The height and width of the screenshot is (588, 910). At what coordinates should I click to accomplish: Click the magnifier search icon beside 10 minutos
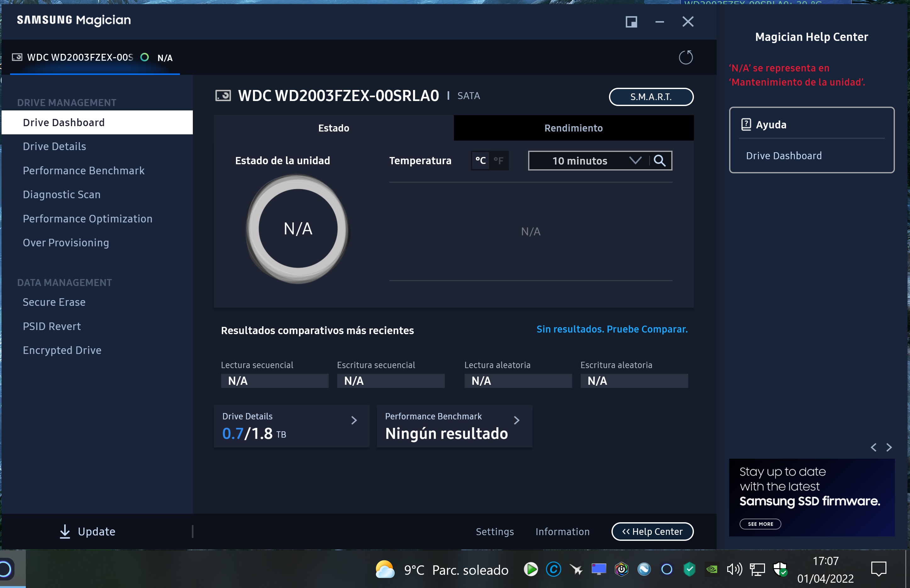(x=660, y=161)
